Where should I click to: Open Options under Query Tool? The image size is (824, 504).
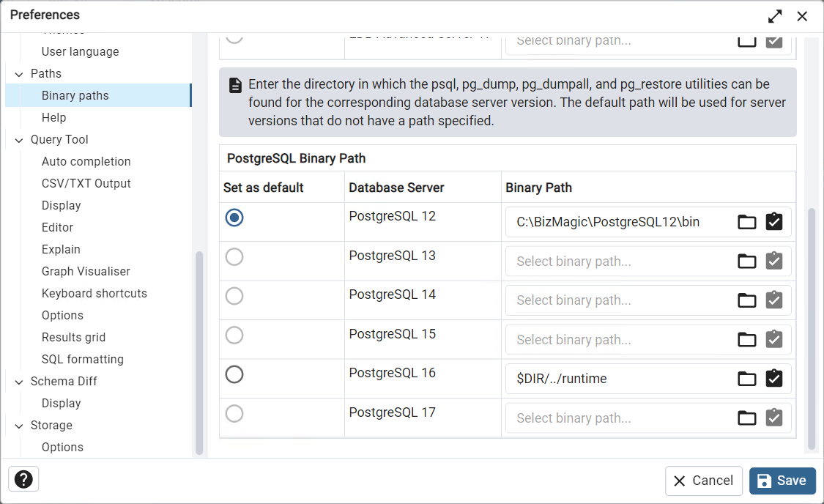pos(62,315)
